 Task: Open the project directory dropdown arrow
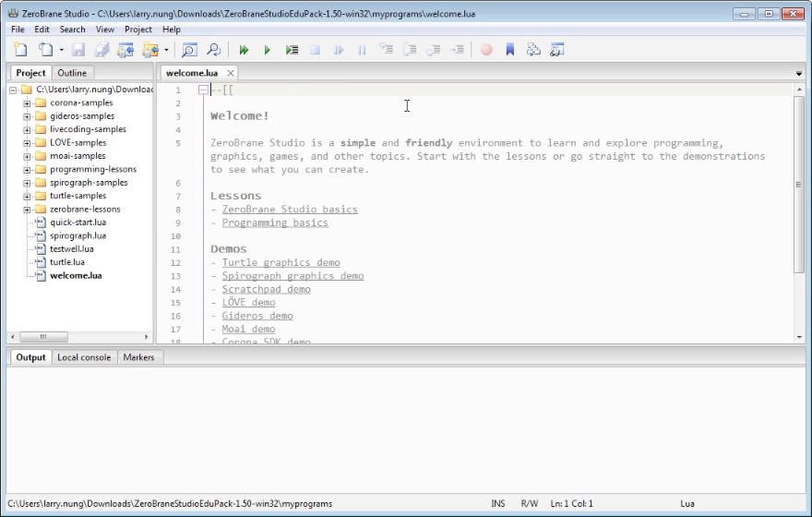(166, 50)
